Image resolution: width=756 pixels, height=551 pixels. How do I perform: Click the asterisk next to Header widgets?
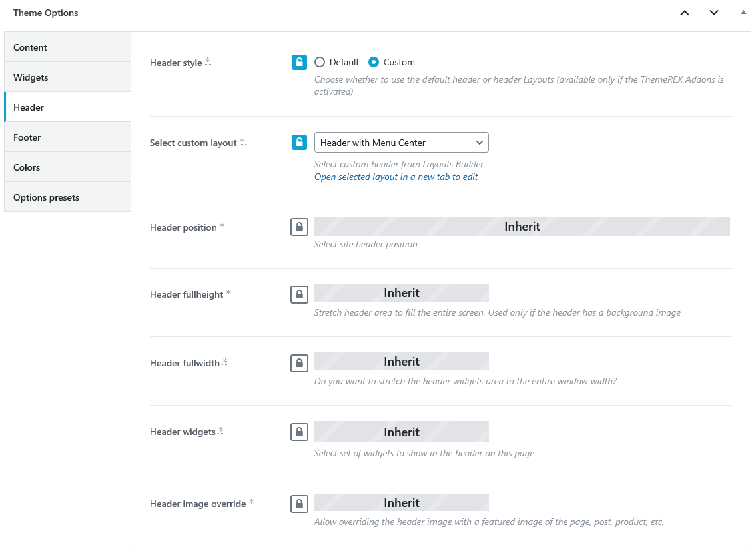click(221, 430)
